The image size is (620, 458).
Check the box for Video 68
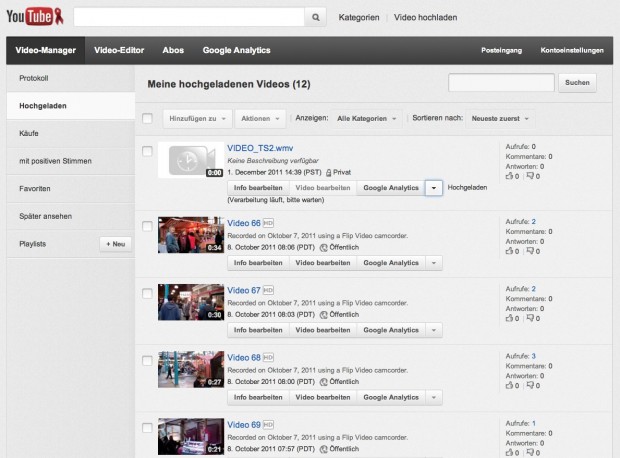click(147, 361)
